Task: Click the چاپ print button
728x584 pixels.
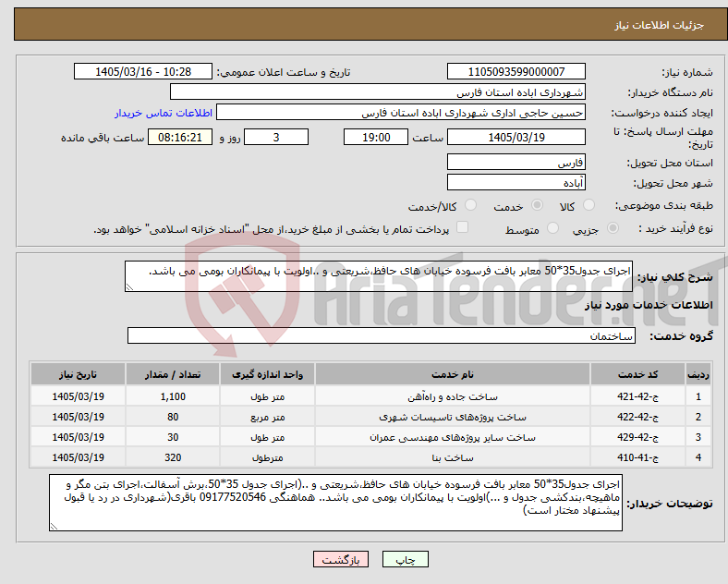Action: coord(406,559)
